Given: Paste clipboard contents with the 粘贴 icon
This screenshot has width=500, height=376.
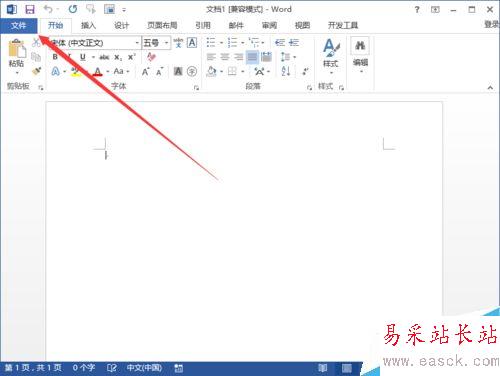Looking at the screenshot, I should [17, 49].
